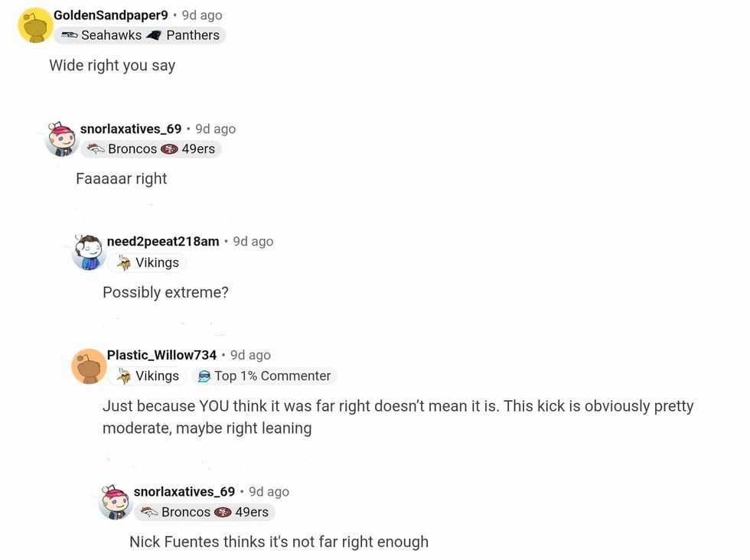This screenshot has width=750, height=560.
Task: Click the Seahawks logo in GoldenSandpaper9's flair
Action: 69,35
